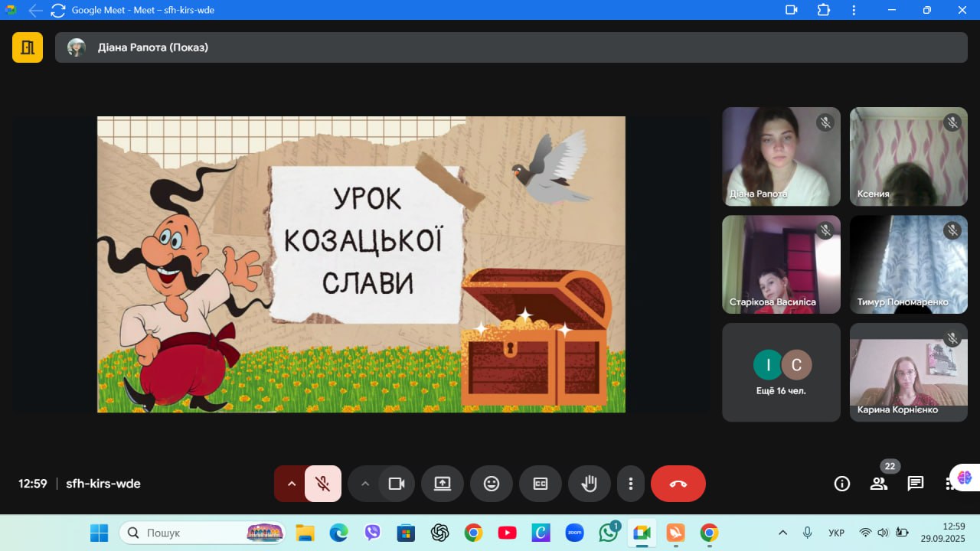The image size is (980, 551).
Task: Raise your hand in the meeting
Action: click(589, 484)
